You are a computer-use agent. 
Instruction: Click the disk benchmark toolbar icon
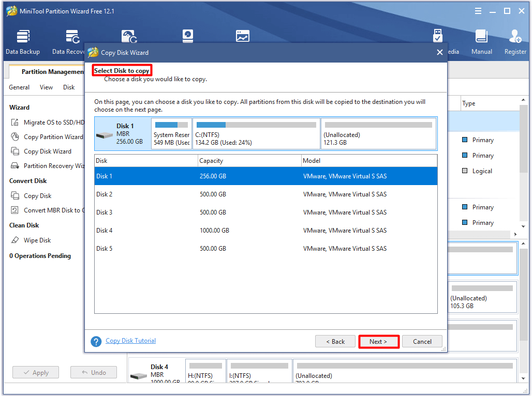click(x=188, y=36)
